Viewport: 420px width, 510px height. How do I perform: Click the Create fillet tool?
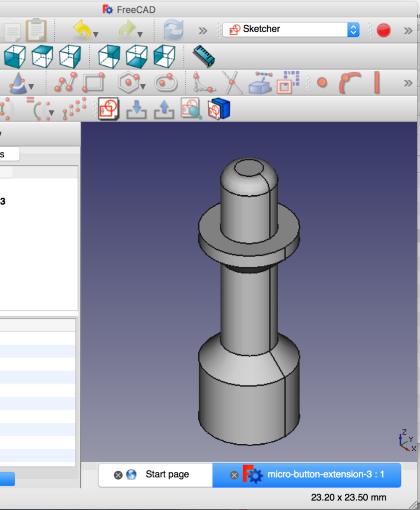click(x=203, y=83)
